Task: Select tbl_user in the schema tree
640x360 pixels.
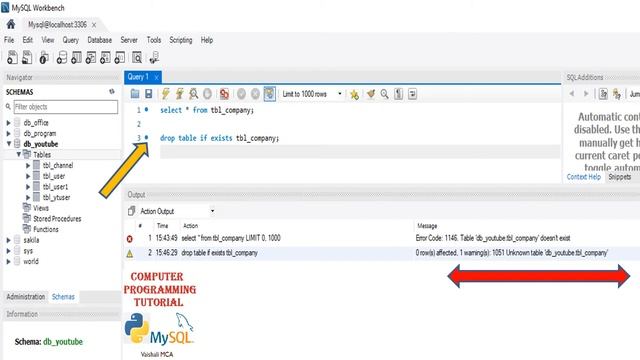Action: tap(54, 176)
